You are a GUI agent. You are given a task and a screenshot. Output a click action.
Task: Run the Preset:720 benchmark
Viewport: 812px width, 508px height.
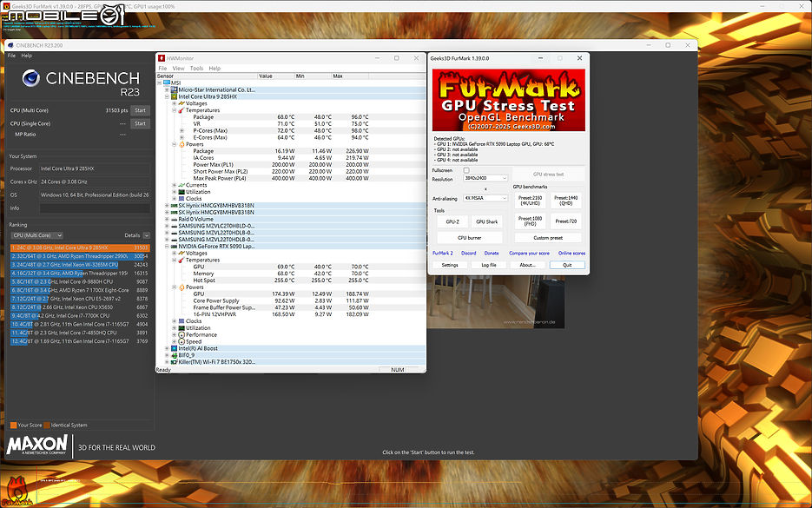[566, 221]
